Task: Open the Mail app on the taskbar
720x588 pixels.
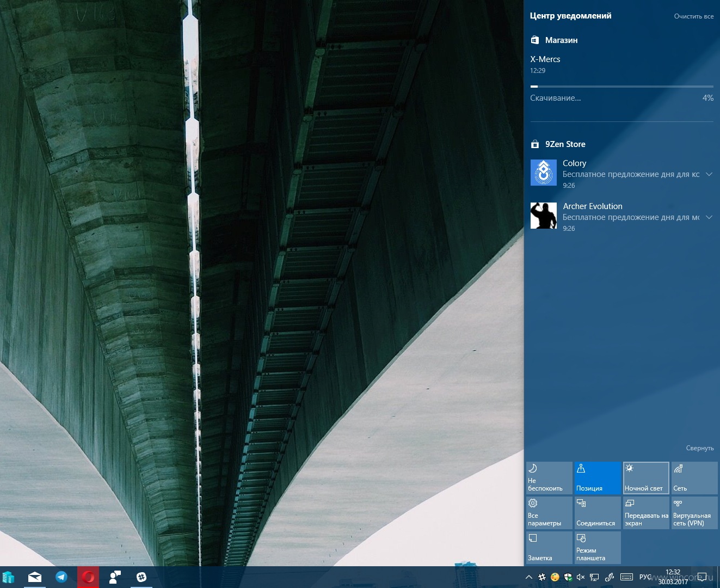Action: (x=35, y=577)
